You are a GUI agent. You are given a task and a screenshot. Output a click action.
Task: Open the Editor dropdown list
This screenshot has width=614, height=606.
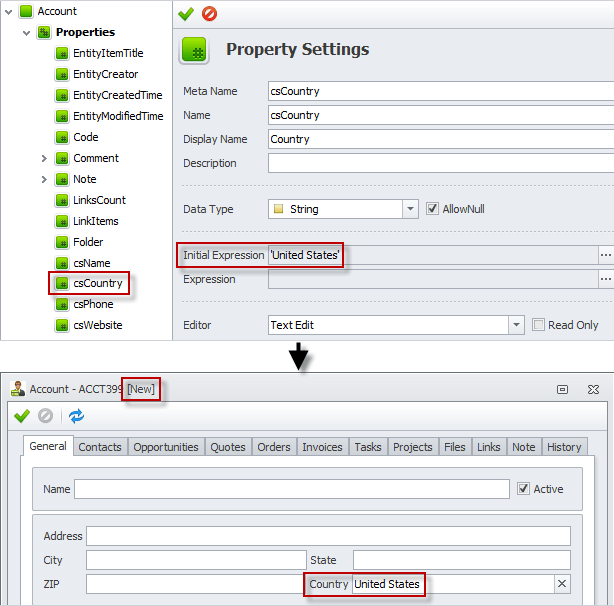[x=516, y=325]
